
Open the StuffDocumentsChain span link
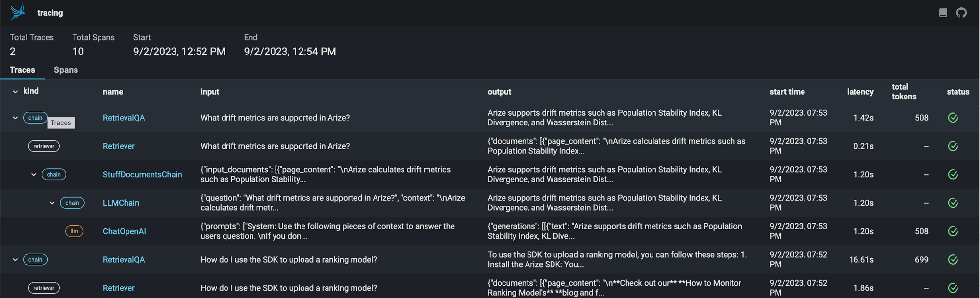click(142, 175)
